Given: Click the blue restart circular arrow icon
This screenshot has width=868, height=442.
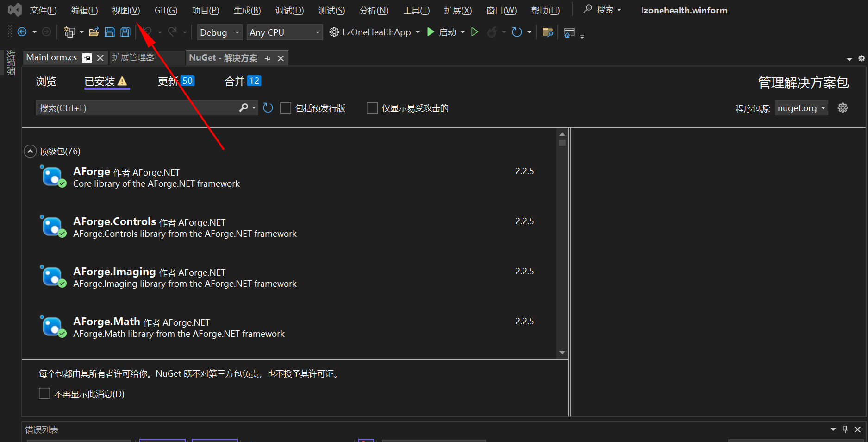Looking at the screenshot, I should pos(517,32).
